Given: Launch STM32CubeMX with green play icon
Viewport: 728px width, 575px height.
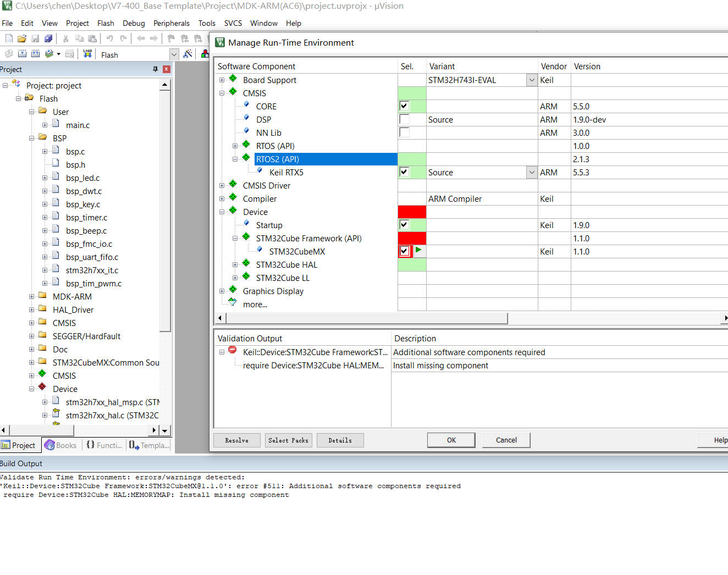Looking at the screenshot, I should point(418,250).
